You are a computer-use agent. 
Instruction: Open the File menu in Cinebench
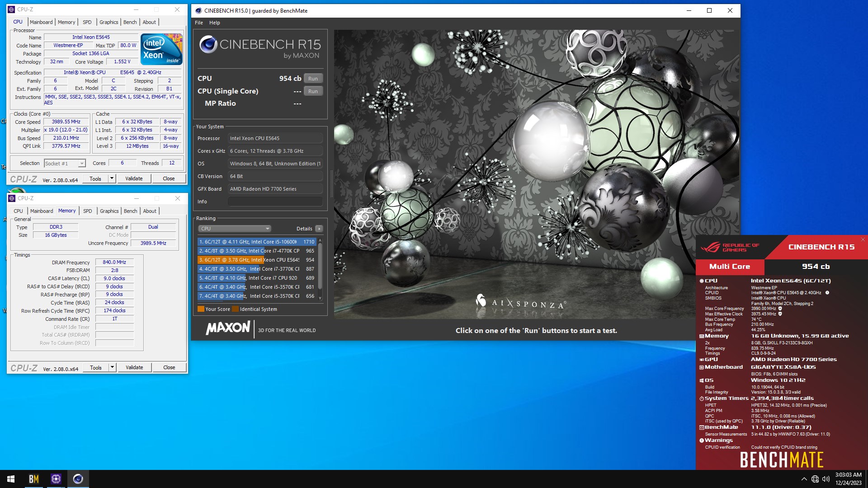click(199, 23)
